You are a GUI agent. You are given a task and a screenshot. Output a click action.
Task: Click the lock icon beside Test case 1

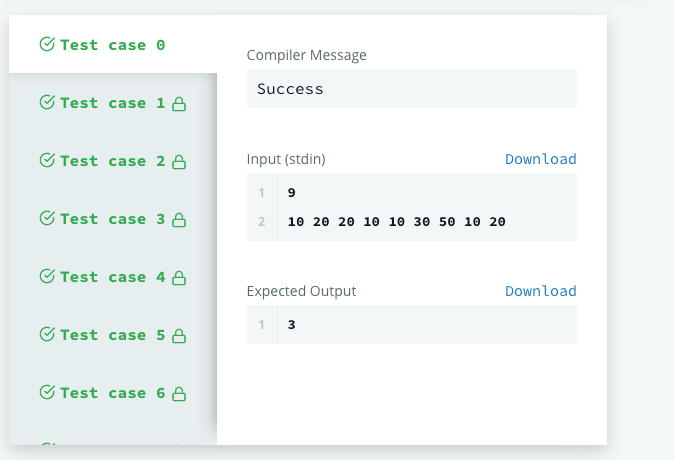180,103
